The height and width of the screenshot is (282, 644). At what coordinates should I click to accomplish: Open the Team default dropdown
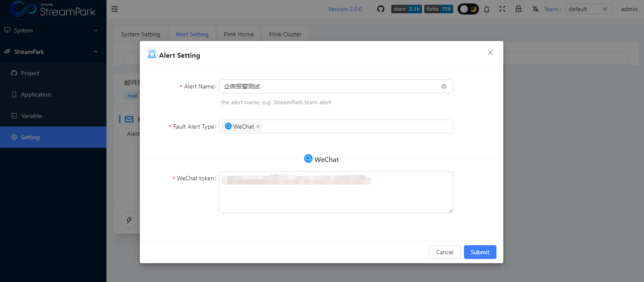(588, 9)
